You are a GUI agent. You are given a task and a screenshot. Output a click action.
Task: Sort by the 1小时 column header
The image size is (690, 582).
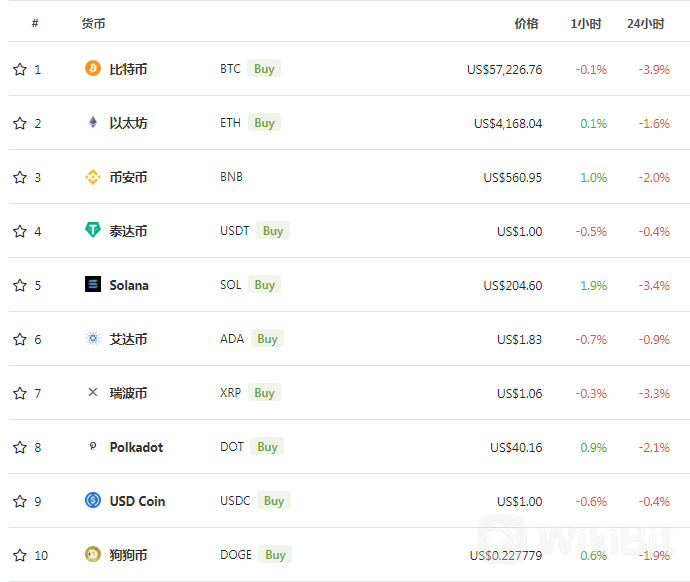coord(586,24)
